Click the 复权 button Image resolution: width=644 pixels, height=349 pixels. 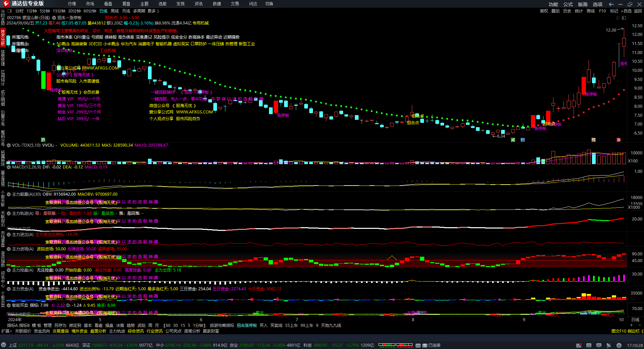[x=544, y=11]
